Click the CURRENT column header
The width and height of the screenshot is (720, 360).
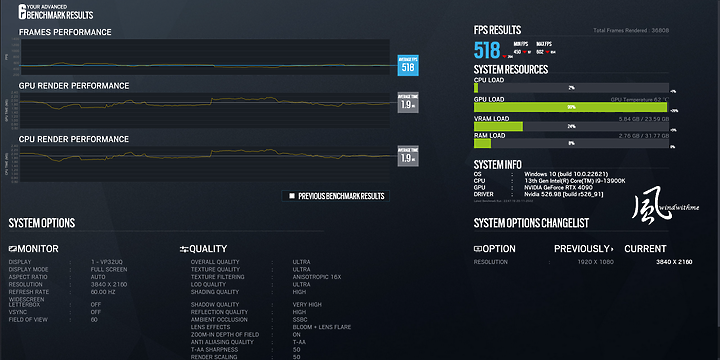pos(645,249)
